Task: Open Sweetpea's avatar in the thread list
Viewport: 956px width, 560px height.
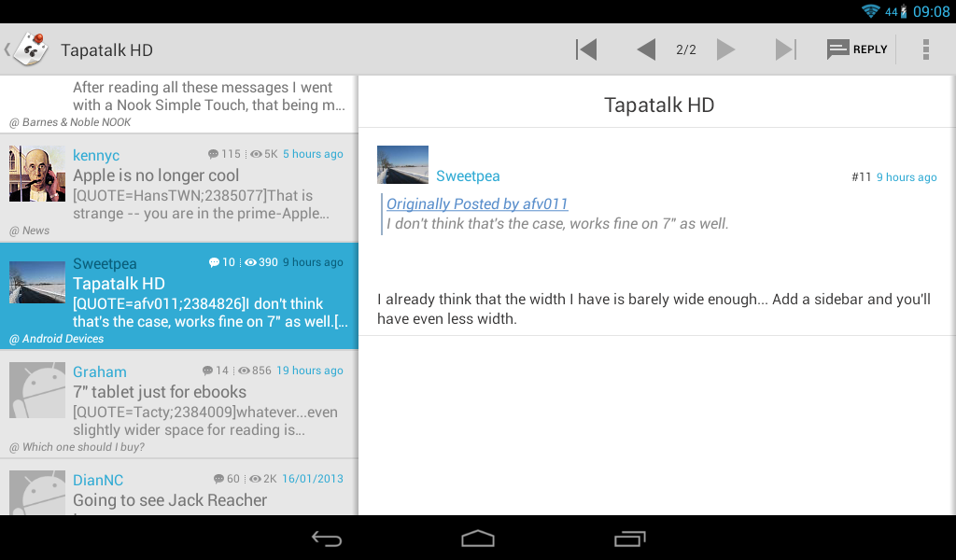Action: (37, 282)
